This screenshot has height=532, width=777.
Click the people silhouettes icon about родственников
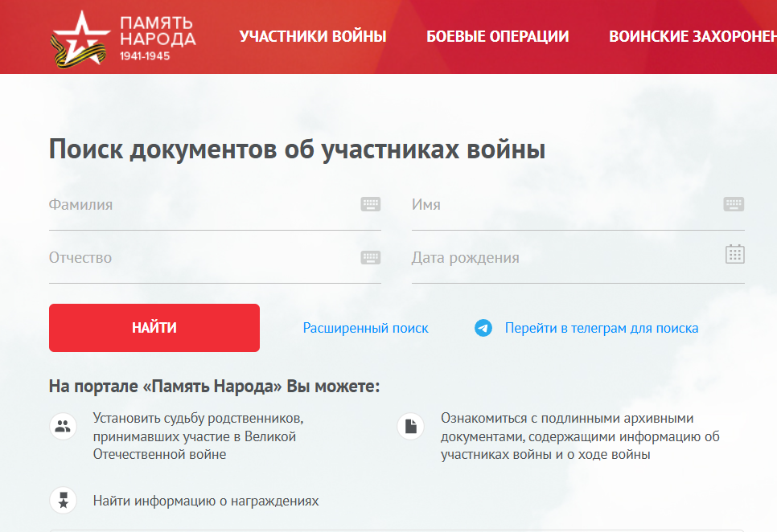pyautogui.click(x=63, y=425)
